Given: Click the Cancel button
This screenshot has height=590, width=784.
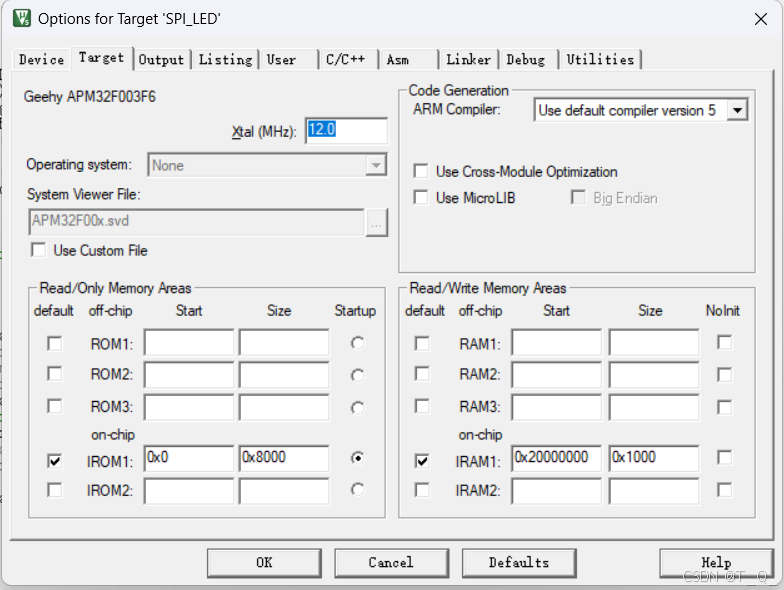Looking at the screenshot, I should click(391, 563).
